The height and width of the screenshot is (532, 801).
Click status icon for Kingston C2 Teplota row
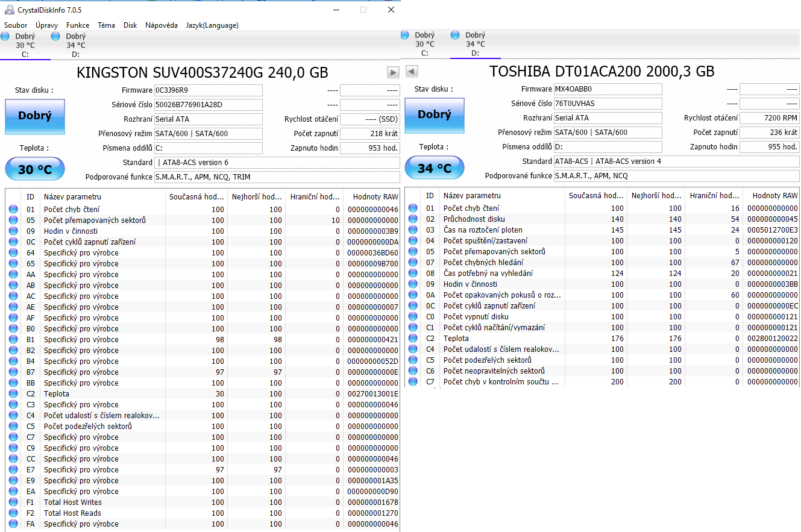pos(13,394)
